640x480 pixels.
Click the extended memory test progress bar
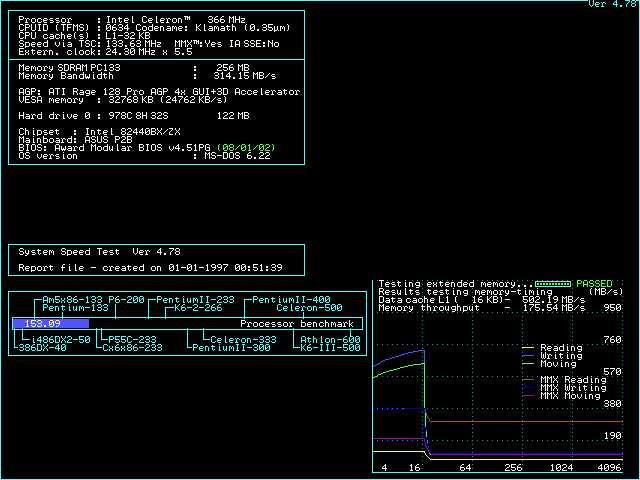click(x=553, y=284)
